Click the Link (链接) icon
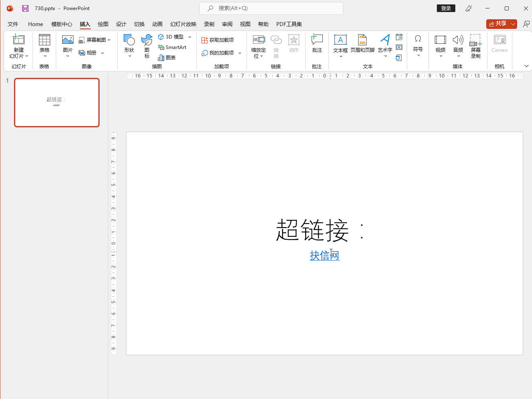Screen dimensions: 532x399 point(276,40)
